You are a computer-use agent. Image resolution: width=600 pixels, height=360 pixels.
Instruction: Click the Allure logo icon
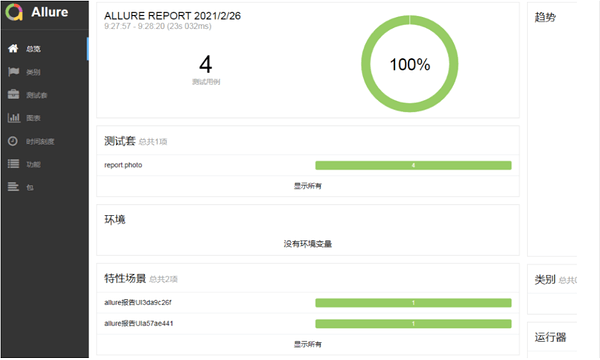click(14, 12)
